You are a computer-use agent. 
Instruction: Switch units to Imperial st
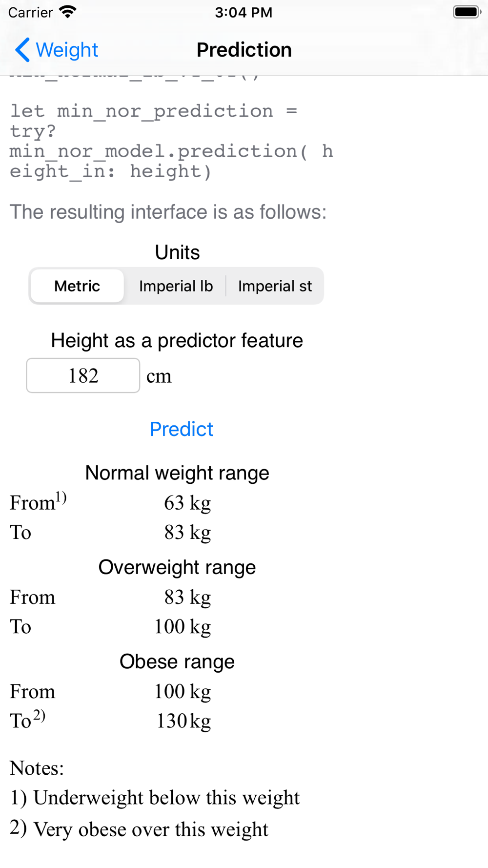pos(275,286)
